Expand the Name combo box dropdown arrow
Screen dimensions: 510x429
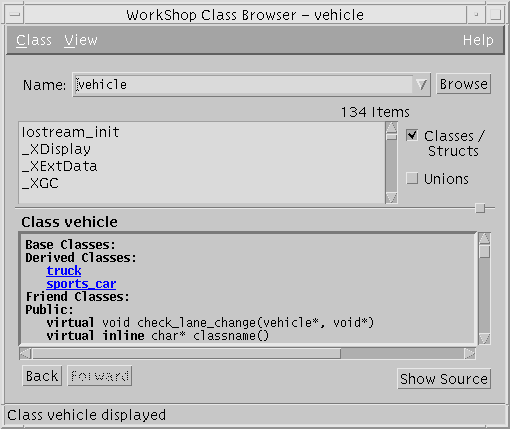(421, 85)
